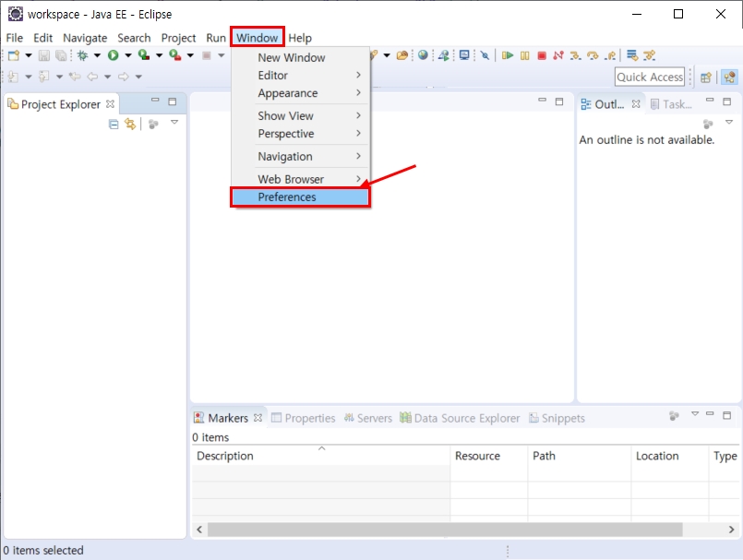Click the Drop to Frame icon
This screenshot has height=560, width=743.
(632, 55)
